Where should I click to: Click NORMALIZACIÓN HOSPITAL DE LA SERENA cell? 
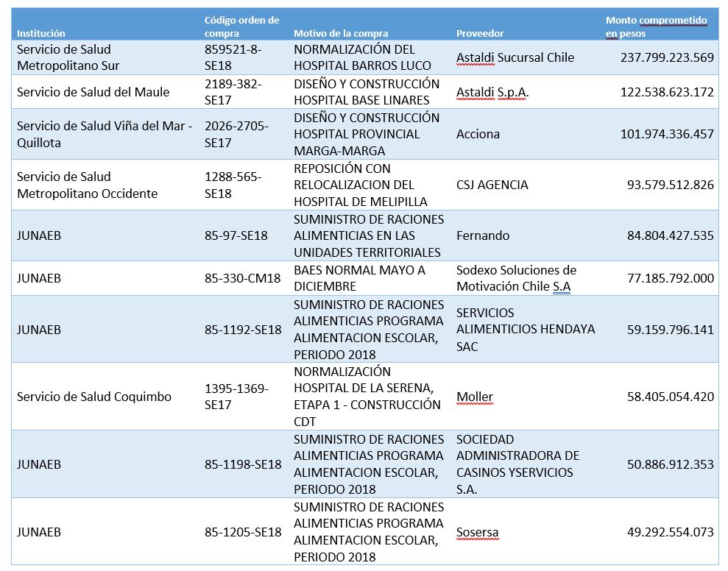pos(367,397)
